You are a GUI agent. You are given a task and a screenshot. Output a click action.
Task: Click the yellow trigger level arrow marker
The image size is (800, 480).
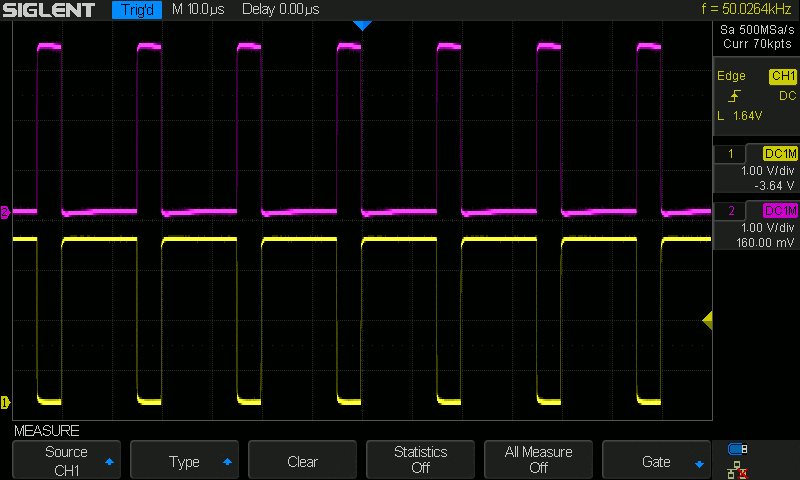pos(706,320)
